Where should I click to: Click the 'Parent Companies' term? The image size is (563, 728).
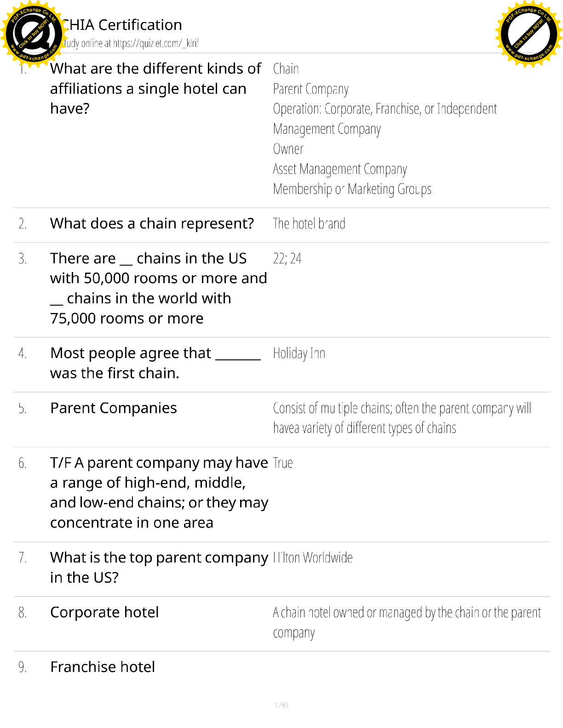tap(113, 408)
